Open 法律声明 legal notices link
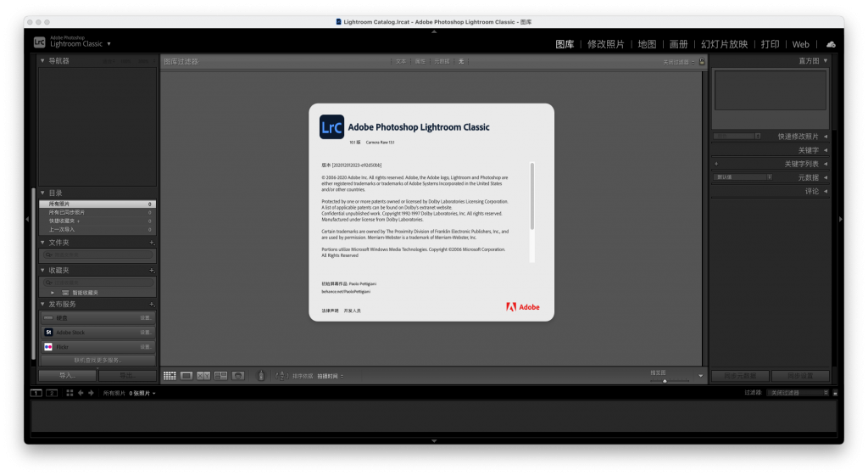Screen dimensions: 868x476 330,311
